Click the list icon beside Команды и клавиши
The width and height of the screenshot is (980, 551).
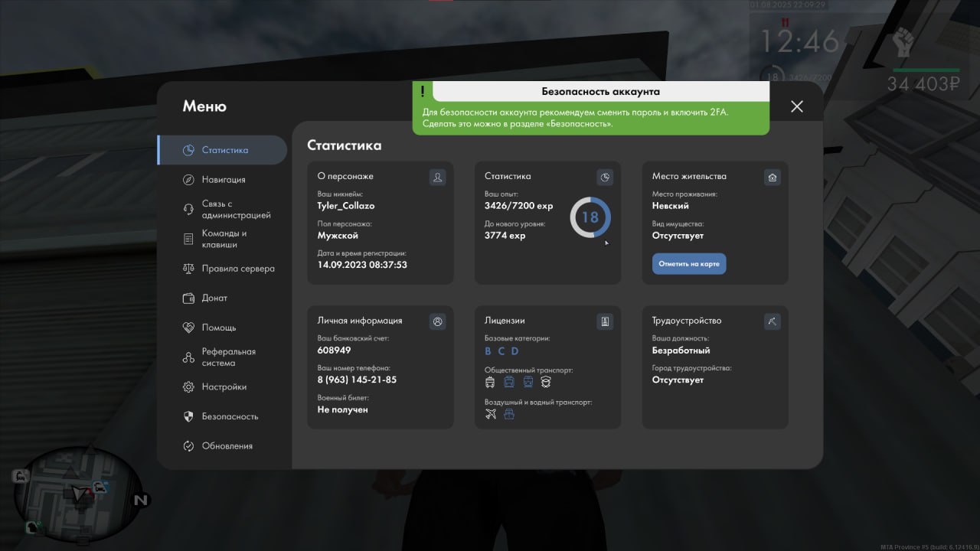(188, 239)
